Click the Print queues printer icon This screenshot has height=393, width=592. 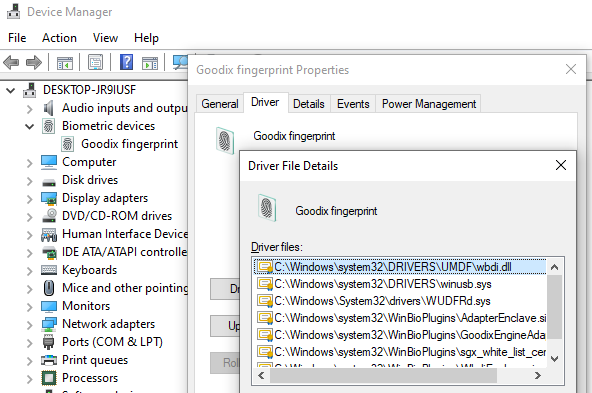[x=49, y=360]
